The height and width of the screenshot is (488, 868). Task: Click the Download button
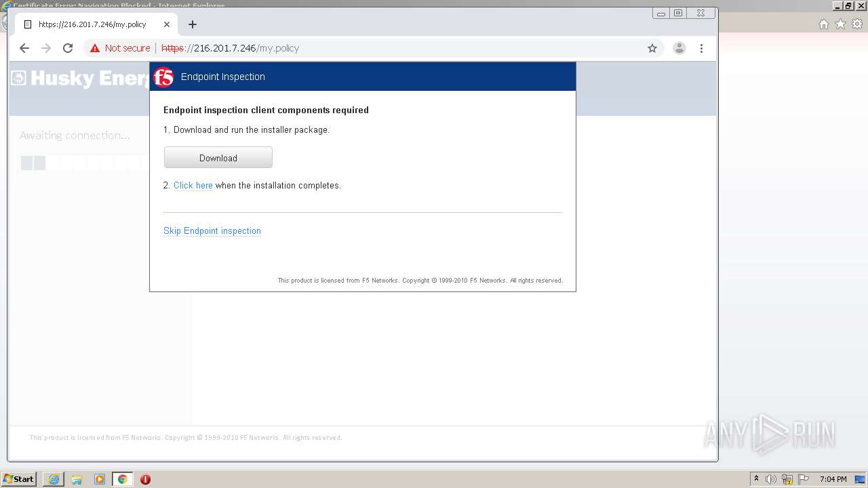point(218,158)
